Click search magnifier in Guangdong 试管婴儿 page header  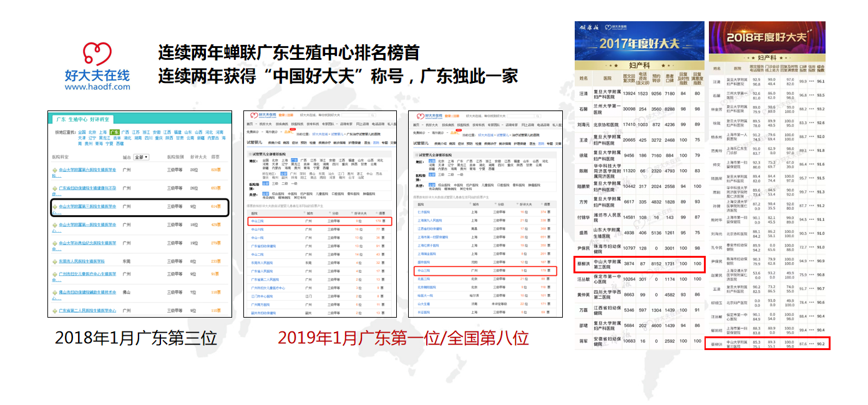(x=373, y=115)
